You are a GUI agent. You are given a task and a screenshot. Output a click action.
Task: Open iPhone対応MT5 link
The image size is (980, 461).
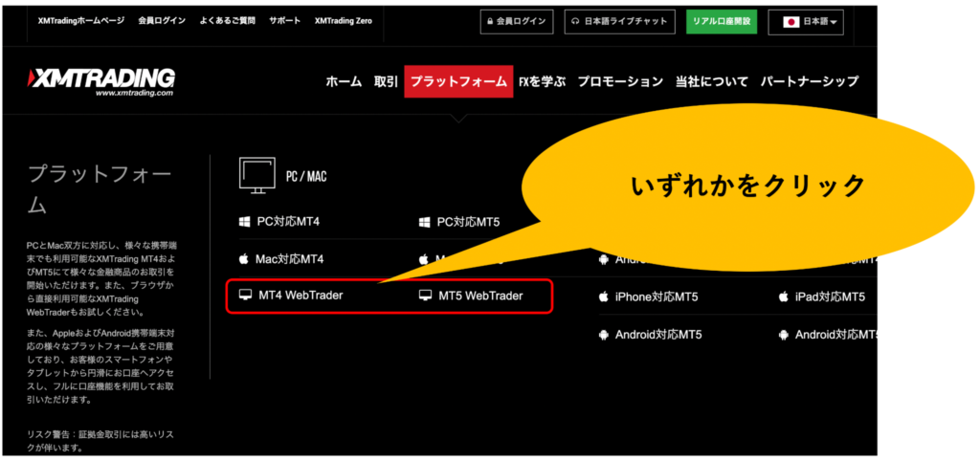(657, 296)
